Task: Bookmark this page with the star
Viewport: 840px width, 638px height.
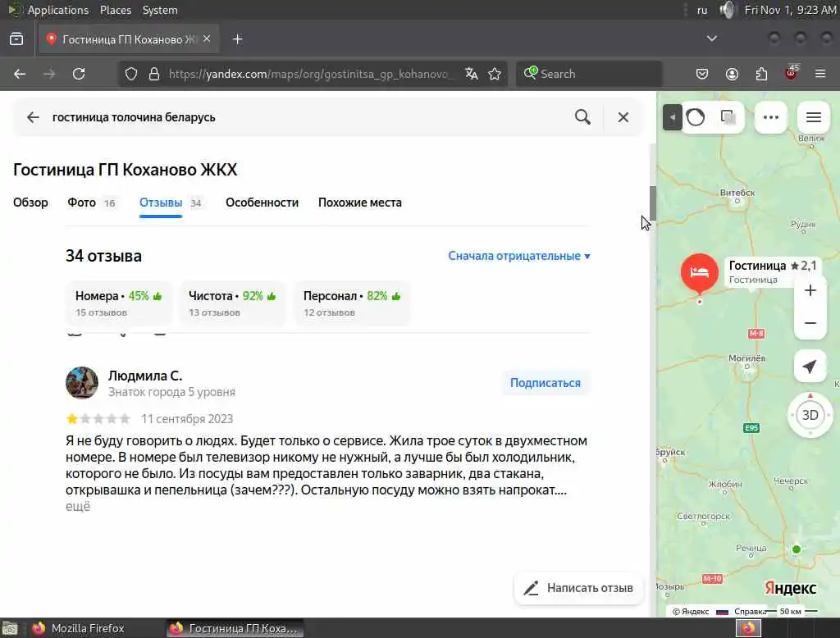Action: 495,74
